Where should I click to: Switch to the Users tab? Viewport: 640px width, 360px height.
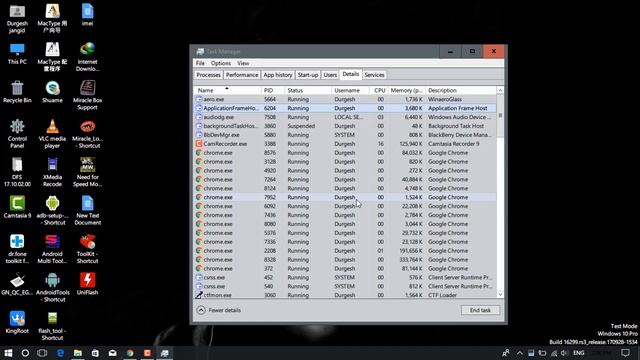coord(330,75)
